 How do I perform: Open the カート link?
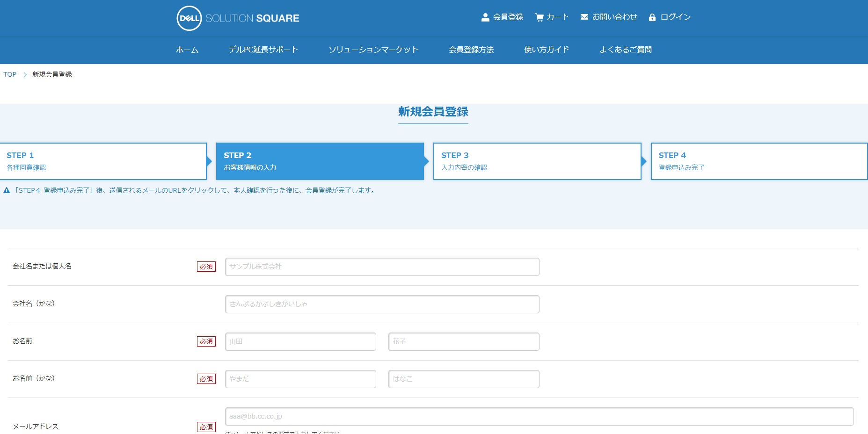tap(558, 17)
